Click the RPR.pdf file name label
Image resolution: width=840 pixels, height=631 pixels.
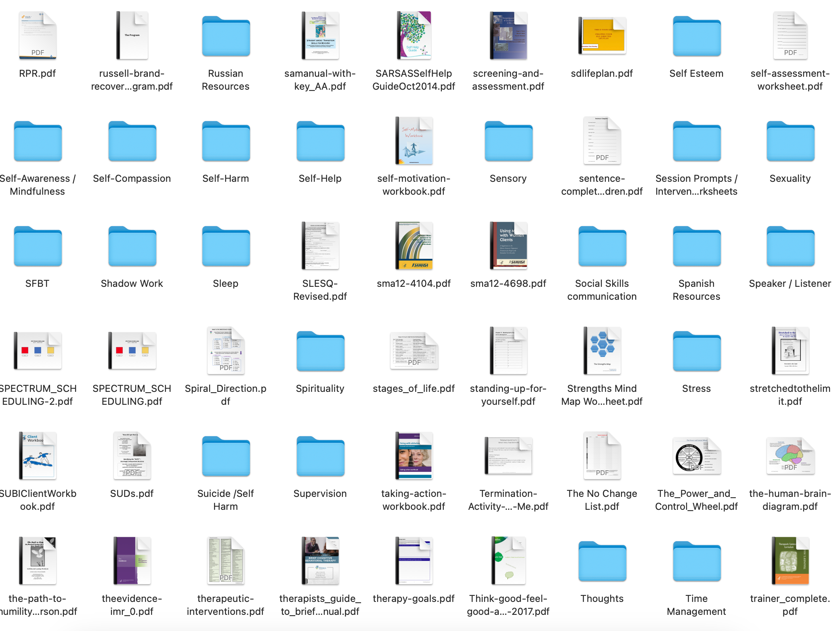(38, 74)
